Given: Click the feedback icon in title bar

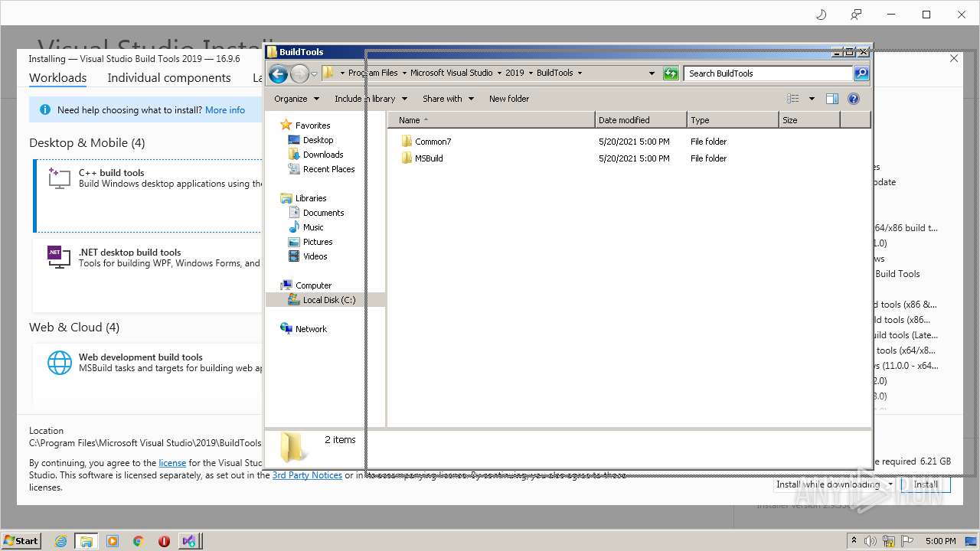Looking at the screenshot, I should tap(856, 15).
